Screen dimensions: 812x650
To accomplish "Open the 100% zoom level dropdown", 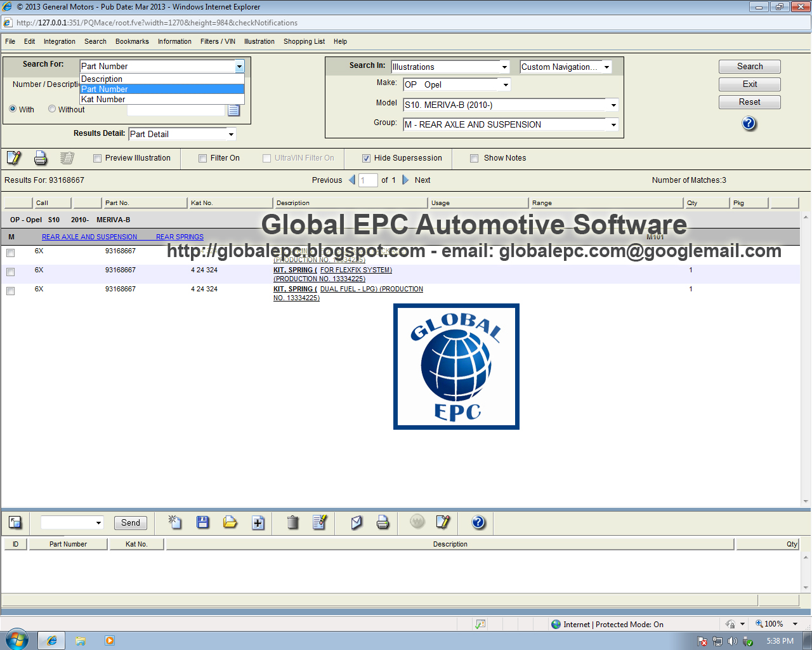I will pyautogui.click(x=795, y=624).
